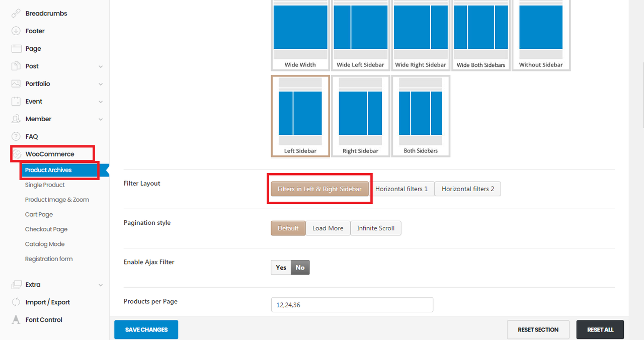
Task: Click the Footer arrow-down icon
Action: click(16, 31)
